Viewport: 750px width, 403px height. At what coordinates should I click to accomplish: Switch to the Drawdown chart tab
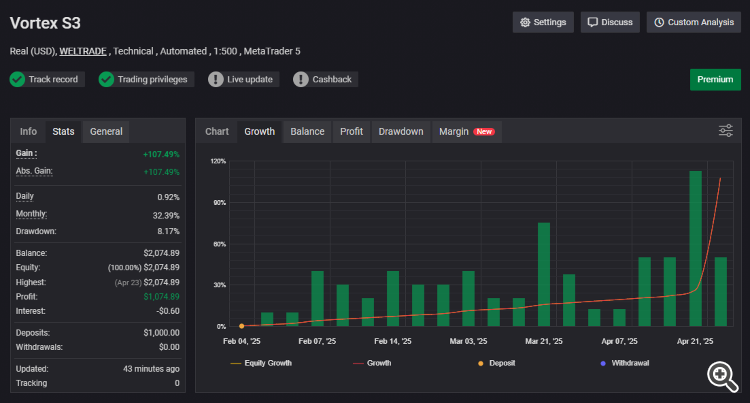pyautogui.click(x=400, y=131)
